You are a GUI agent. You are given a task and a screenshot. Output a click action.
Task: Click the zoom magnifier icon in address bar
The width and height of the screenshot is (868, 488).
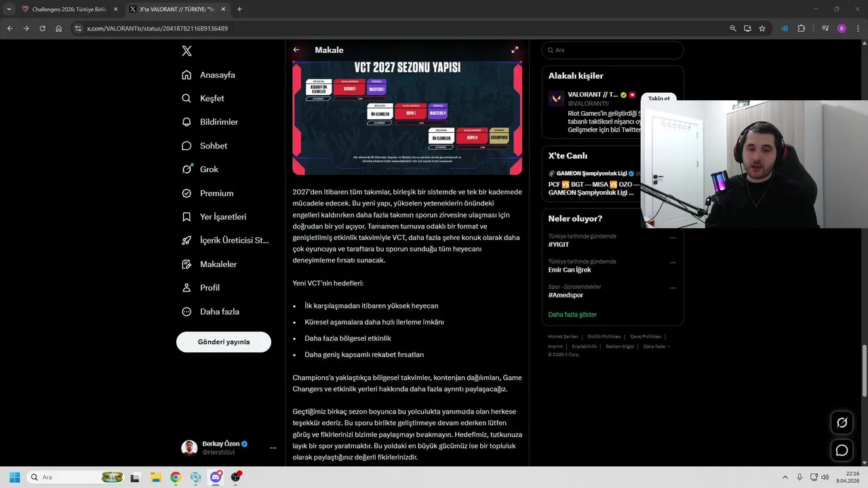point(733,28)
